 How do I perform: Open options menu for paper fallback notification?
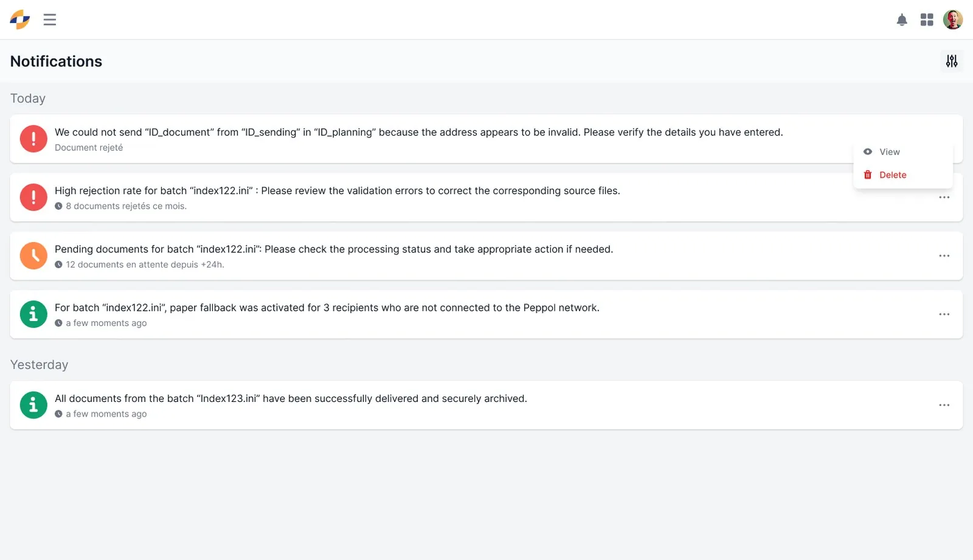(944, 314)
